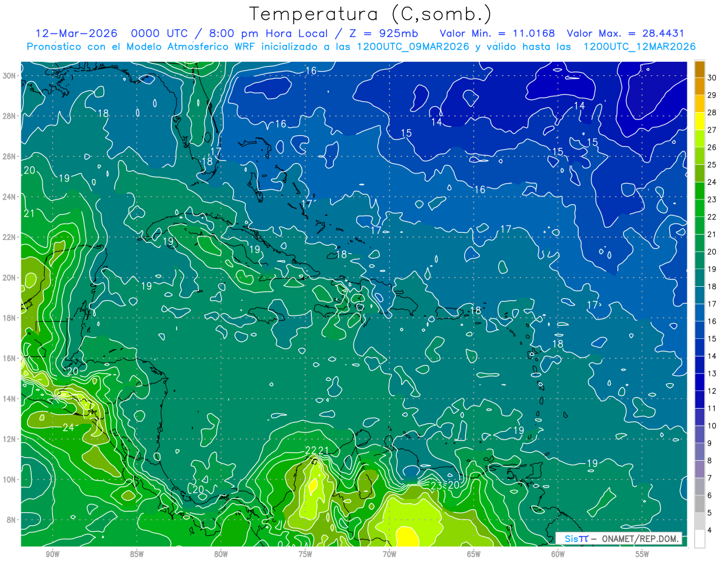728x562 pixels.
Task: Pick the purple legend swatch between 8 and 9
Action: click(x=699, y=452)
